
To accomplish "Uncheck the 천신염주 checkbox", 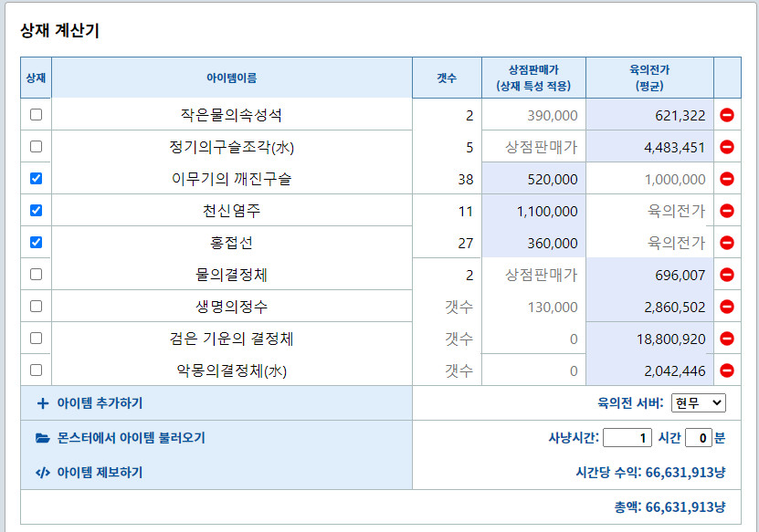I will 35,211.
